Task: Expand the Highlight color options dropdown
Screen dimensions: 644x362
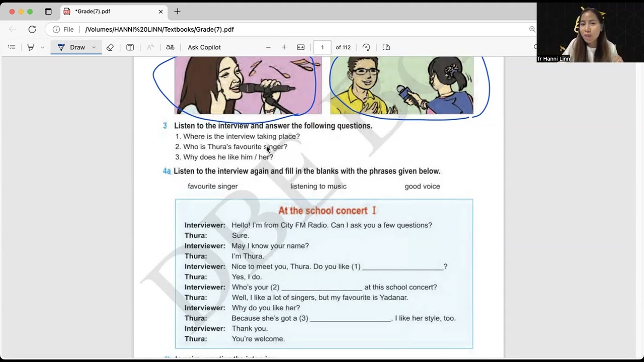Action: point(42,47)
